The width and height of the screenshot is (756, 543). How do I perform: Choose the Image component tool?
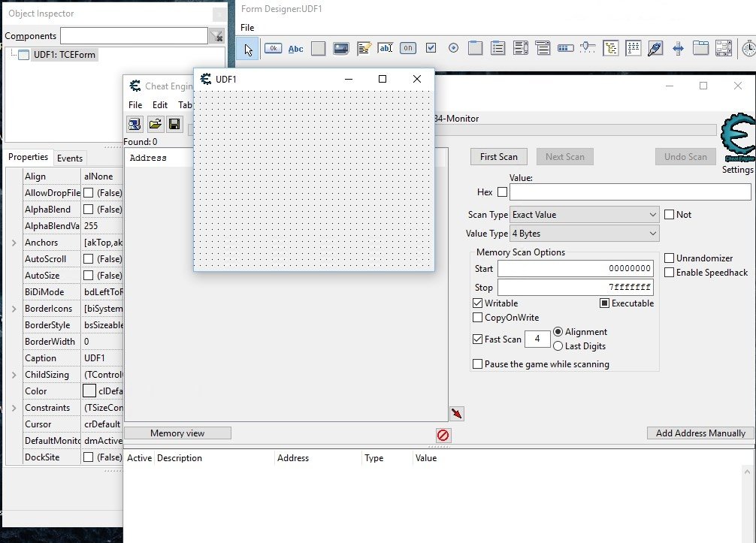[340, 49]
